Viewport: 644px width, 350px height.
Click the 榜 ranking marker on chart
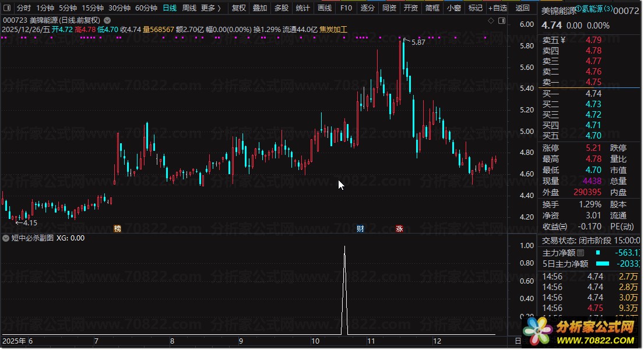(x=118, y=228)
